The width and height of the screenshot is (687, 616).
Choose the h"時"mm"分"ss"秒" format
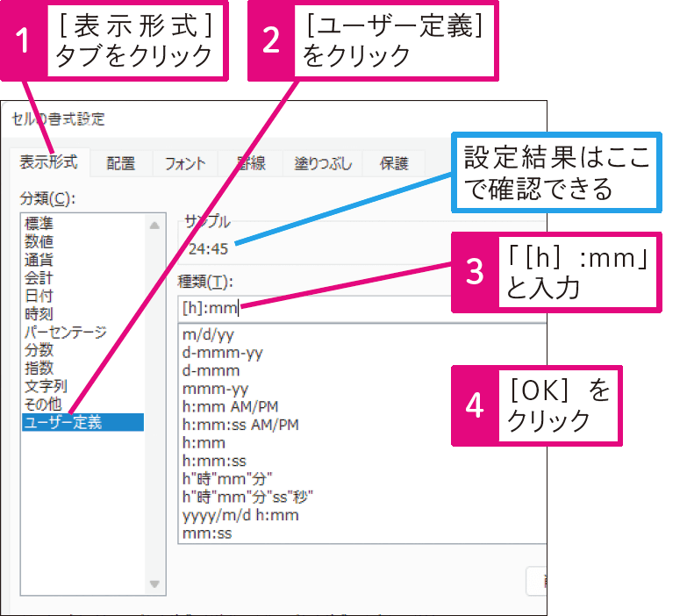[x=248, y=497]
